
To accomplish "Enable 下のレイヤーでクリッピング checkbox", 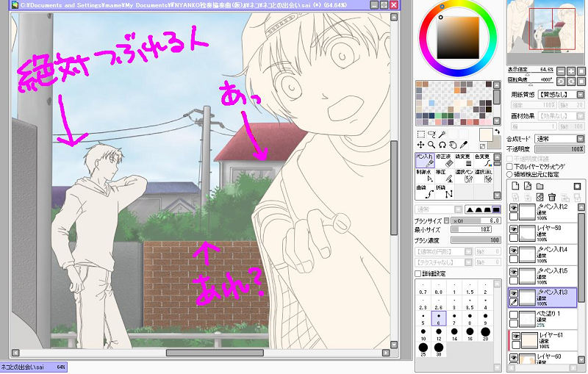I will click(509, 166).
